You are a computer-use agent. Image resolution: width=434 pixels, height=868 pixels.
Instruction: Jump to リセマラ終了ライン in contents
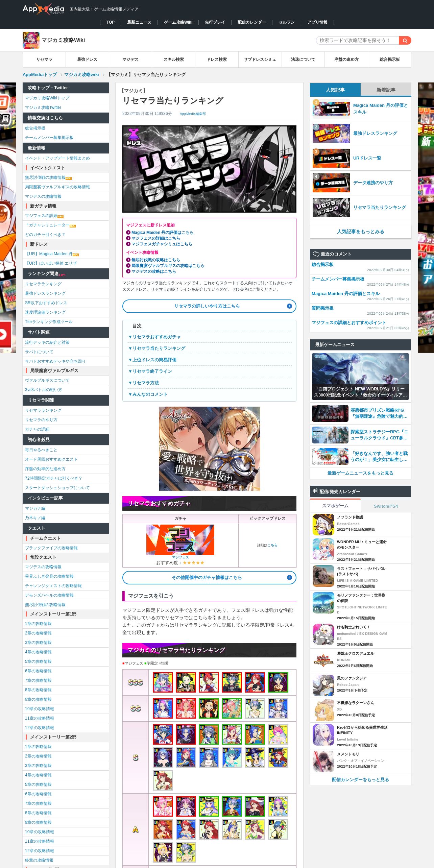tap(150, 371)
